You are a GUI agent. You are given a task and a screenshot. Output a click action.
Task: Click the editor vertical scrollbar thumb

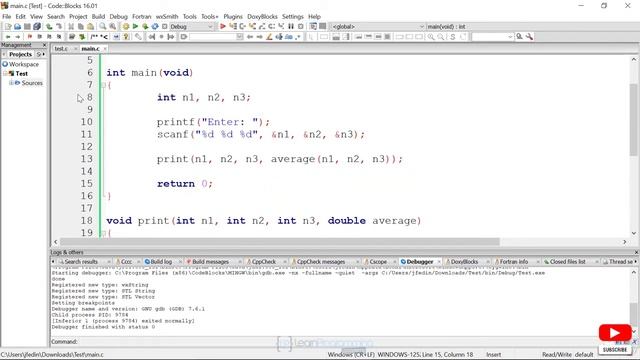point(633,119)
